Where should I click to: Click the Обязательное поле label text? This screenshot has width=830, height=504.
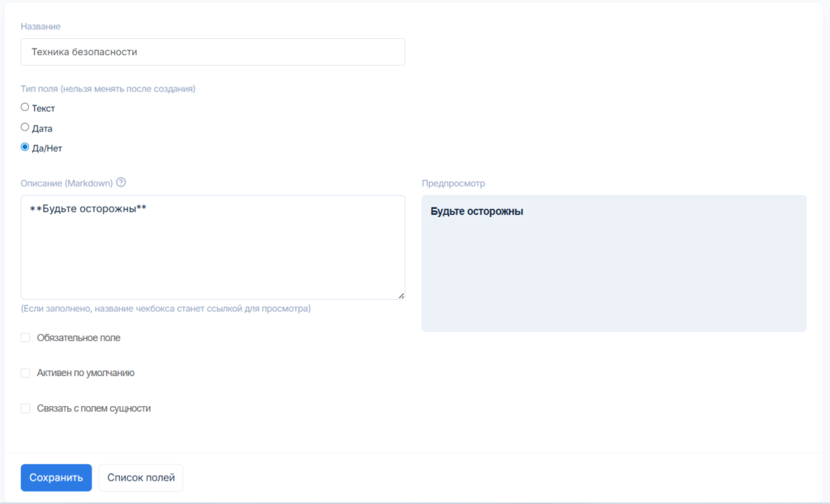[x=79, y=338]
